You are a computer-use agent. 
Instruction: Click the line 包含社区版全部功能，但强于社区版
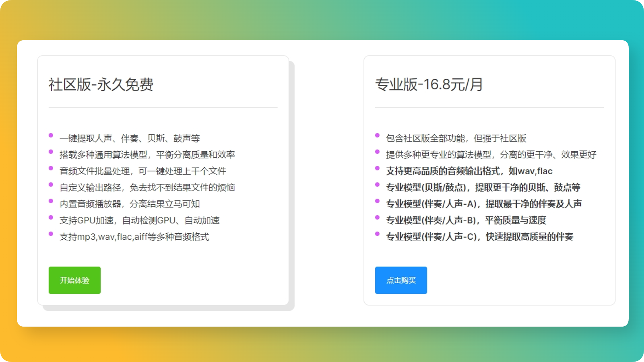(456, 138)
